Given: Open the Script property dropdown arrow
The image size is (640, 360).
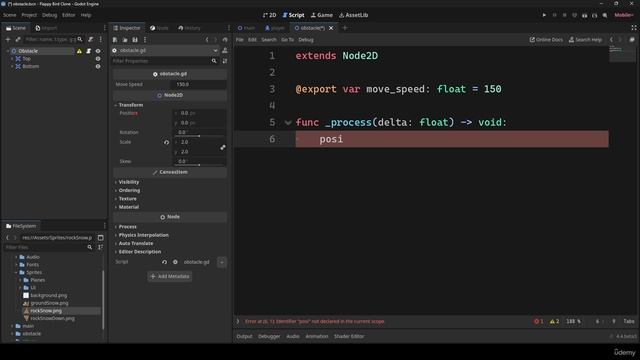Looking at the screenshot, I should 222,262.
